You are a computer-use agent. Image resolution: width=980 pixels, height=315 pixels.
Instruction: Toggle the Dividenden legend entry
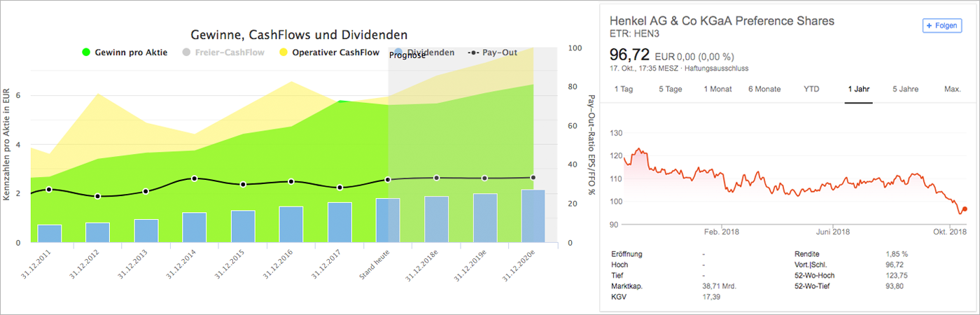click(x=424, y=52)
